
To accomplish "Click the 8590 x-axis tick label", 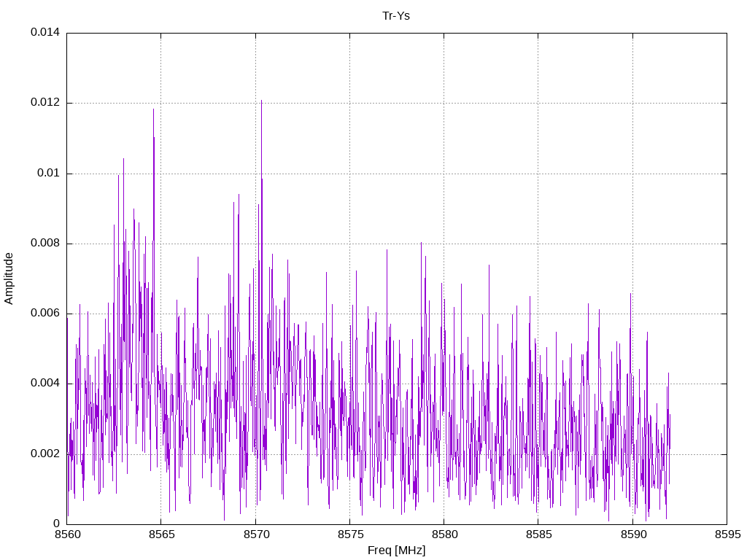I will coord(632,534).
